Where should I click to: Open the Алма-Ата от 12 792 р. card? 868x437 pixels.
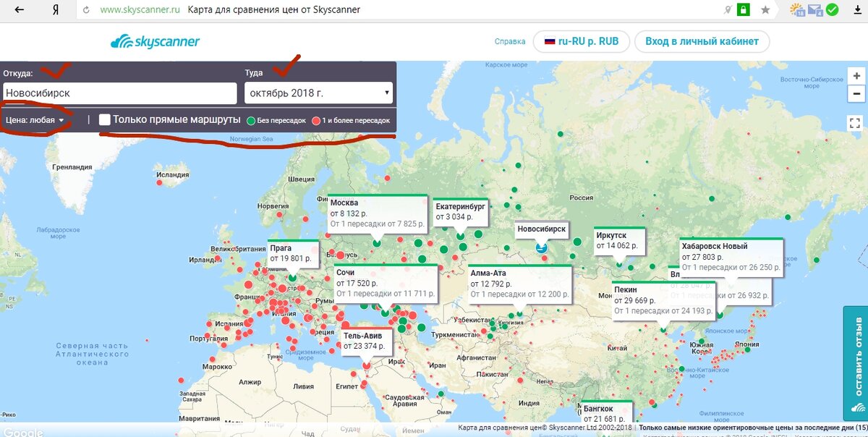point(520,283)
